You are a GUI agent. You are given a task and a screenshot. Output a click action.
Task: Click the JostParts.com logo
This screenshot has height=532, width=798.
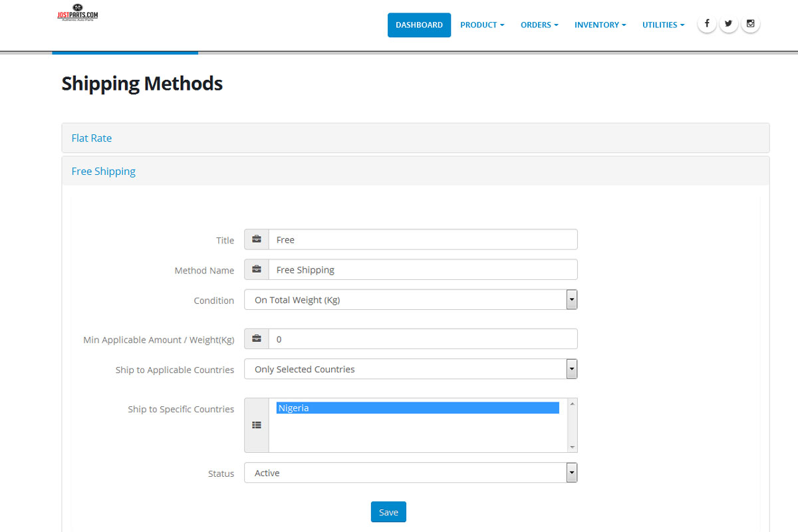pyautogui.click(x=77, y=12)
